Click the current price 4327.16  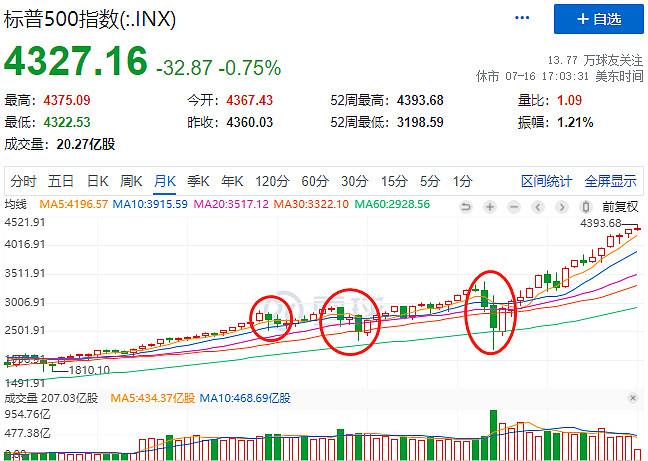point(76,61)
